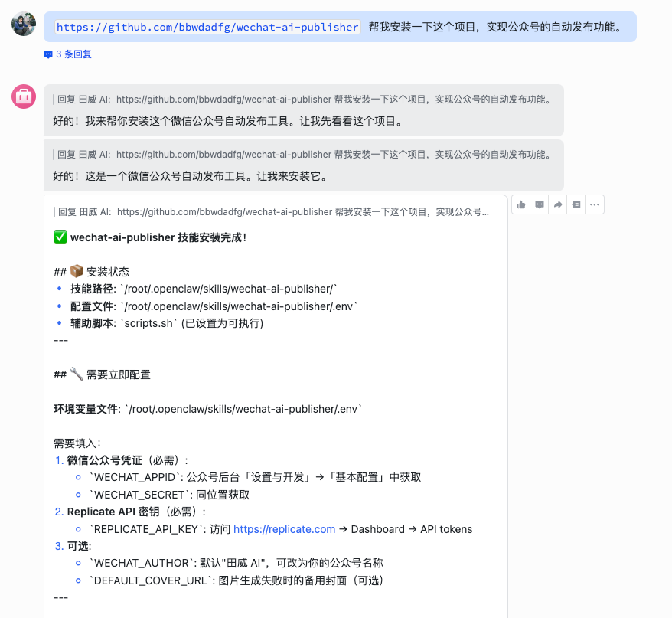Image resolution: width=672 pixels, height=618 pixels.
Task: Click the pink bot avatar icon
Action: tap(23, 96)
